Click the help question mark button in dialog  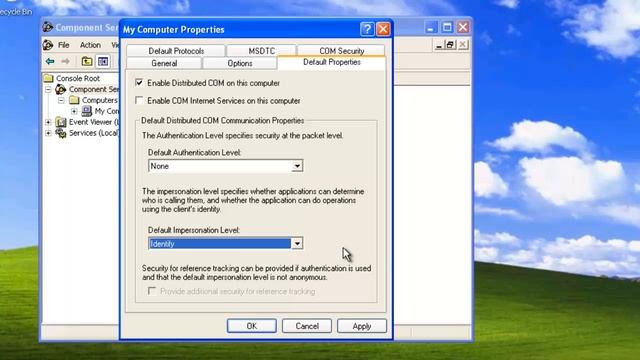(367, 29)
